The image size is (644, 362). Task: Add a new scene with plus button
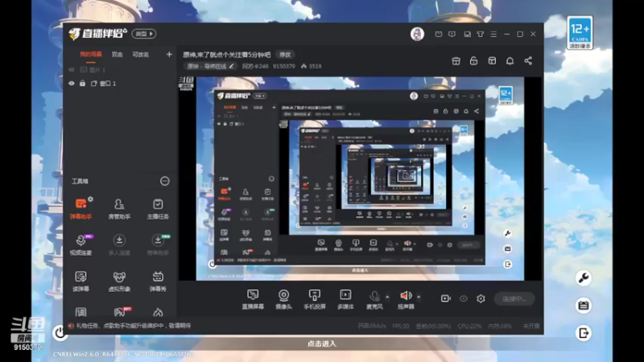[169, 54]
